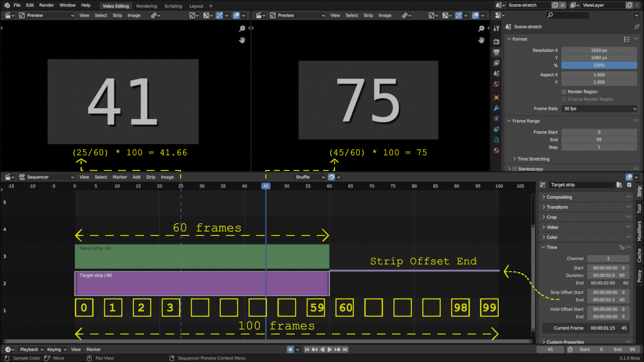This screenshot has height=362, width=644.
Task: Click the add workspace plus button
Action: pyautogui.click(x=211, y=6)
